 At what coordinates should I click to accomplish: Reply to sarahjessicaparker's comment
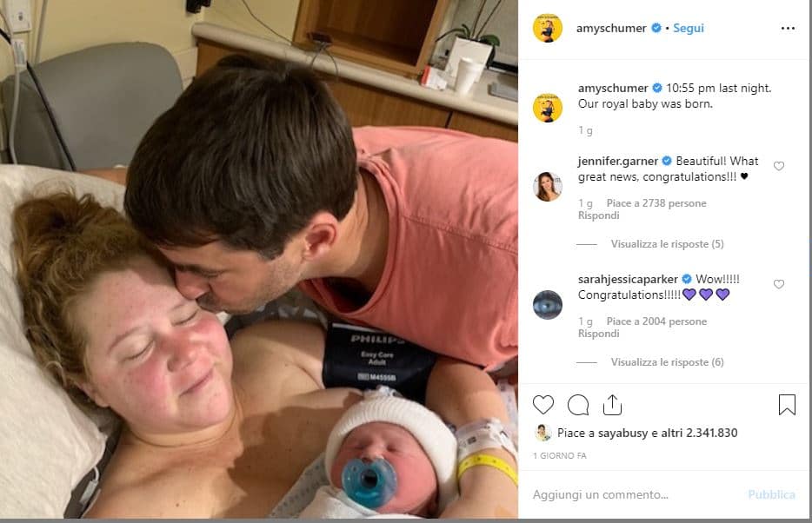[598, 334]
